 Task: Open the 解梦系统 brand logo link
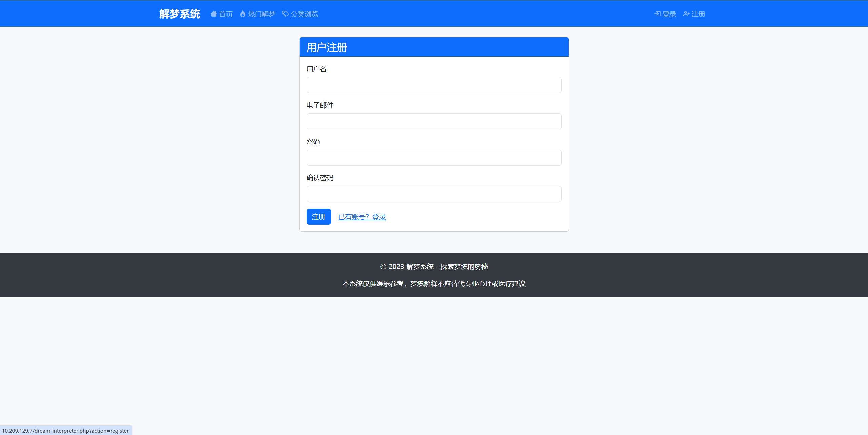click(180, 14)
